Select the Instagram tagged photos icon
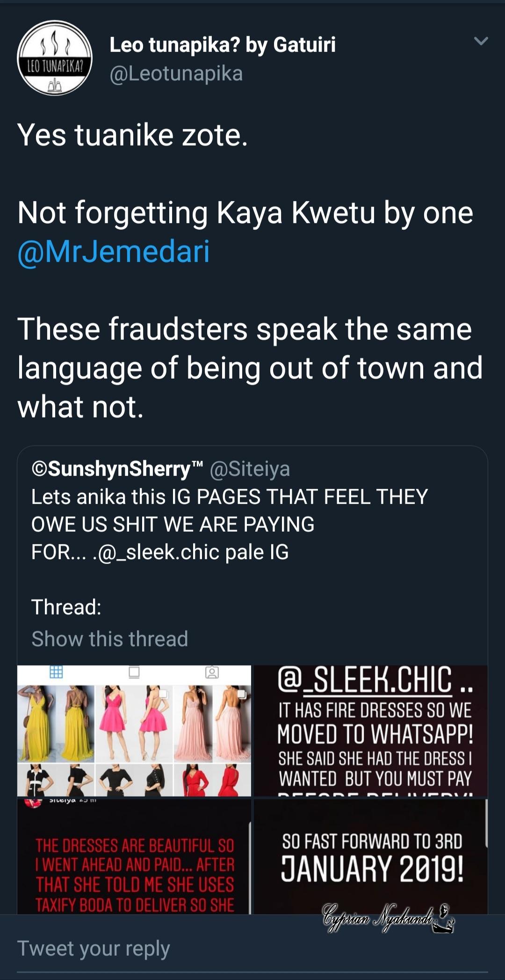505x980 pixels. pyautogui.click(x=212, y=672)
